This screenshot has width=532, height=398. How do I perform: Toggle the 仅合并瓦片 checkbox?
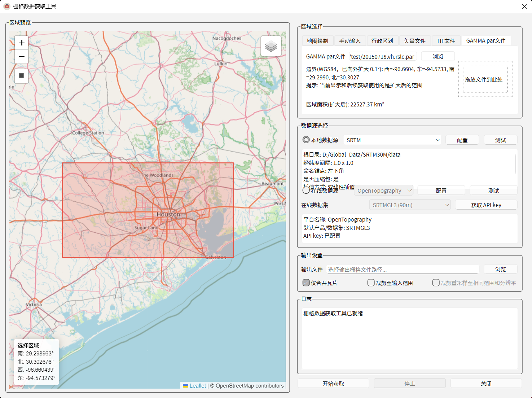(x=306, y=283)
